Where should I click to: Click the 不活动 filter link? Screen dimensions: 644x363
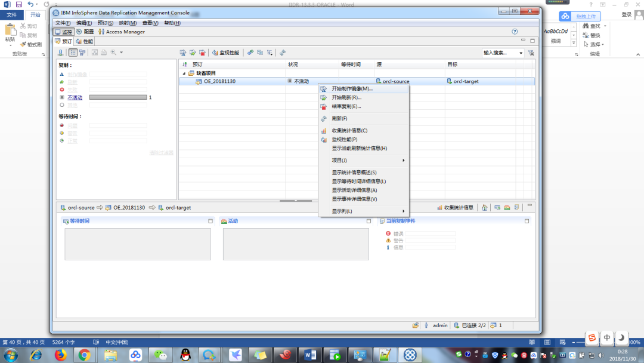pos(75,97)
